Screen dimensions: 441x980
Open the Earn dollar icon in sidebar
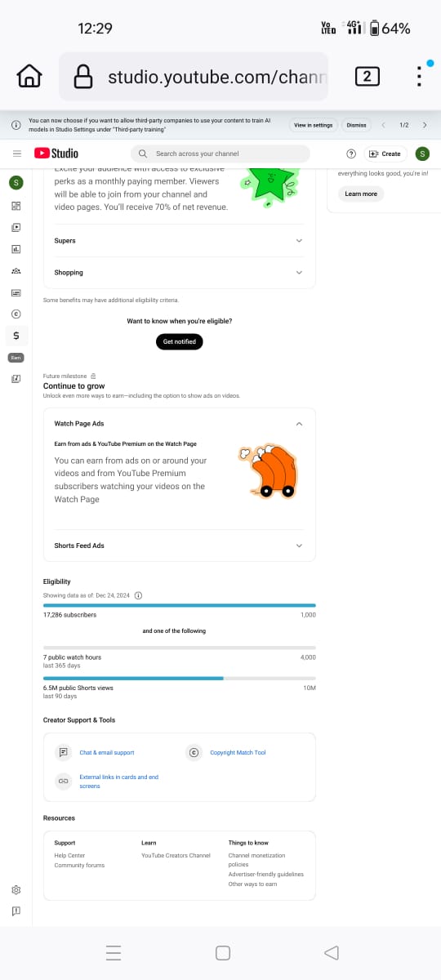pos(16,336)
